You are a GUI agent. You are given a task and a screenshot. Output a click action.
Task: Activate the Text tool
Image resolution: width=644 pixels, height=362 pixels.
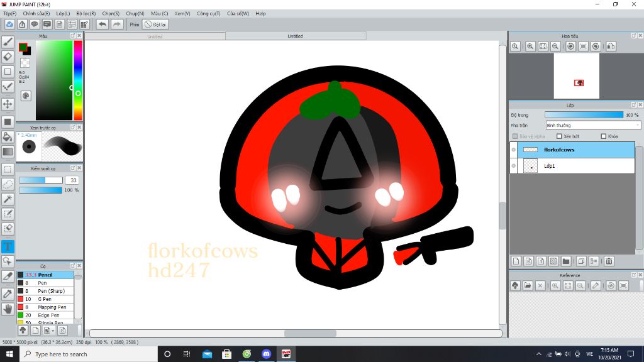pos(8,246)
